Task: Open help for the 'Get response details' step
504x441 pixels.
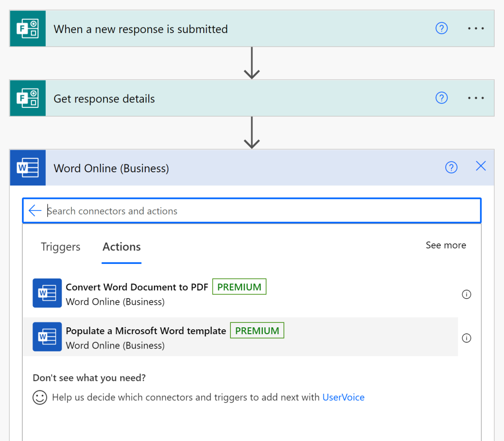Action: [x=441, y=98]
